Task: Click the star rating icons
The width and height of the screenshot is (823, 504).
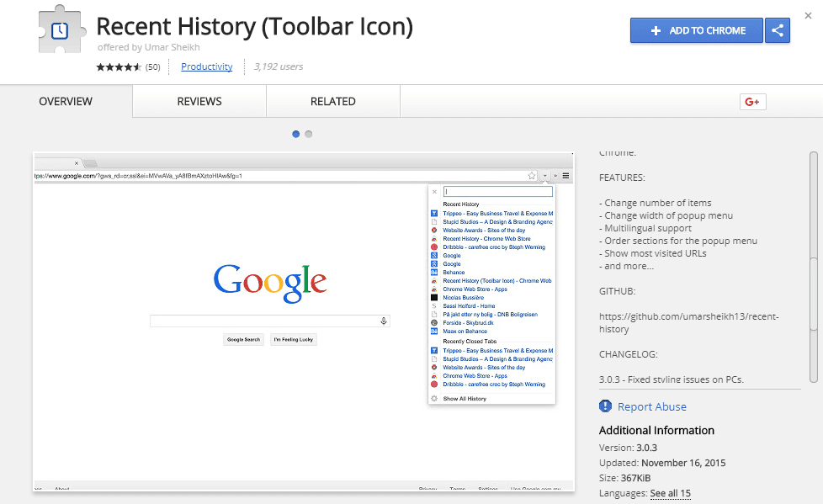Action: (119, 66)
